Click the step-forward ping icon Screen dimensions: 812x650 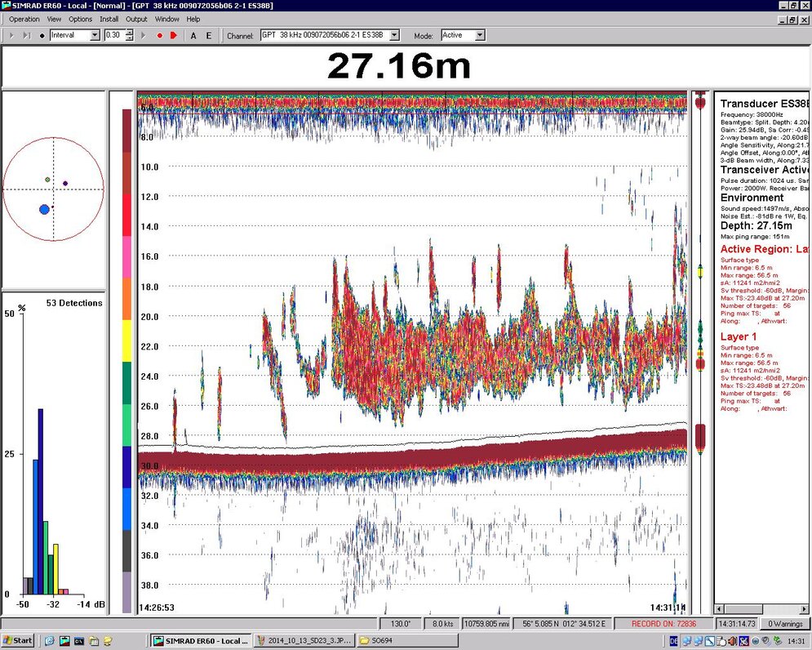click(26, 36)
